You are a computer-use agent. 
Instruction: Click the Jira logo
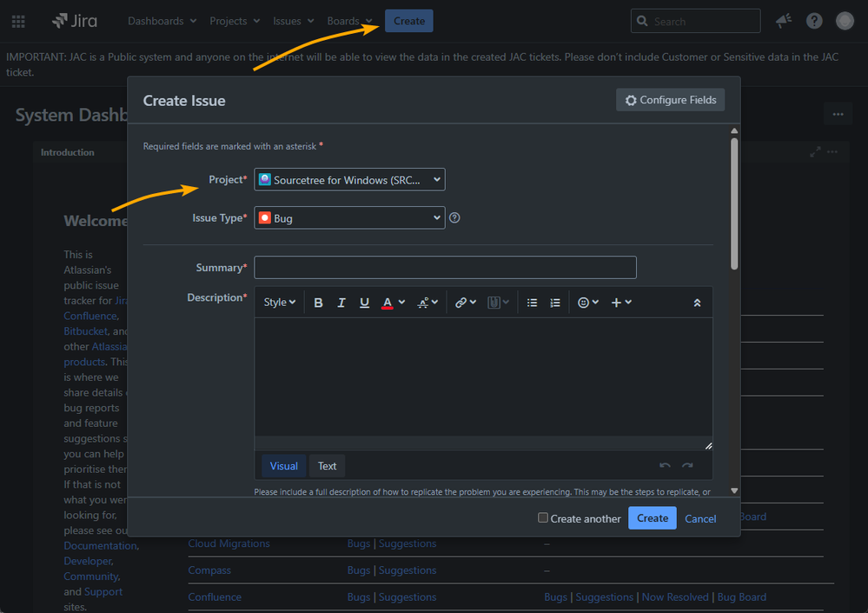(75, 21)
